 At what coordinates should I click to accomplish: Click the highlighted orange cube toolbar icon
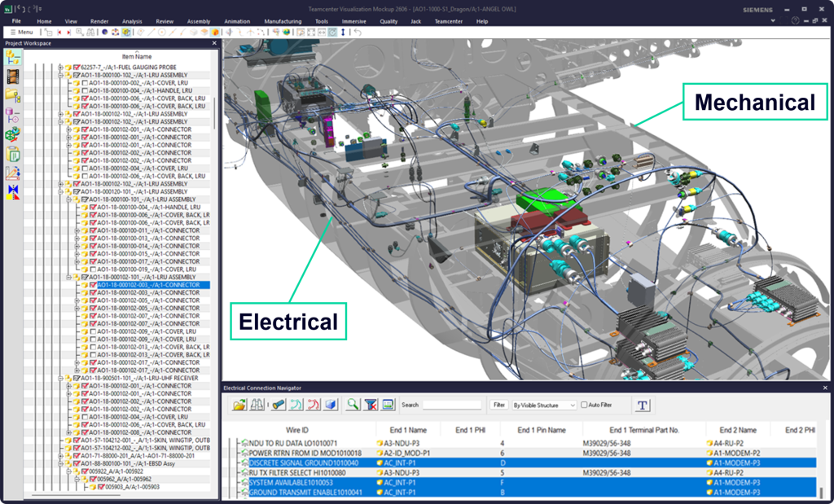tap(215, 32)
